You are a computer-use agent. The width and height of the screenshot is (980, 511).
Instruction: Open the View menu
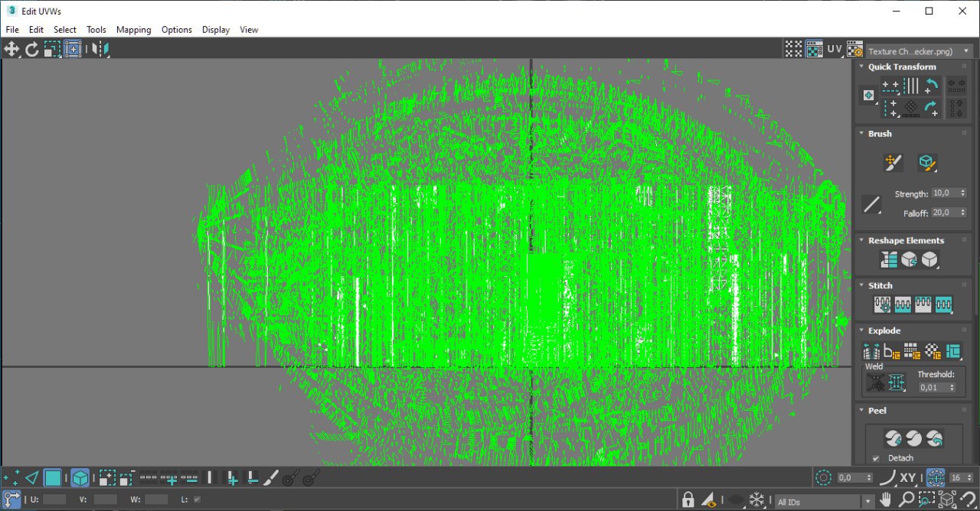click(x=249, y=30)
